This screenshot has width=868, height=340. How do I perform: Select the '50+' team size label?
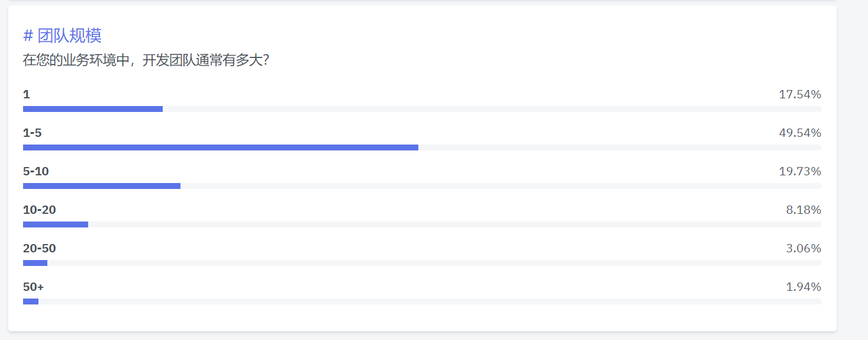click(x=34, y=287)
